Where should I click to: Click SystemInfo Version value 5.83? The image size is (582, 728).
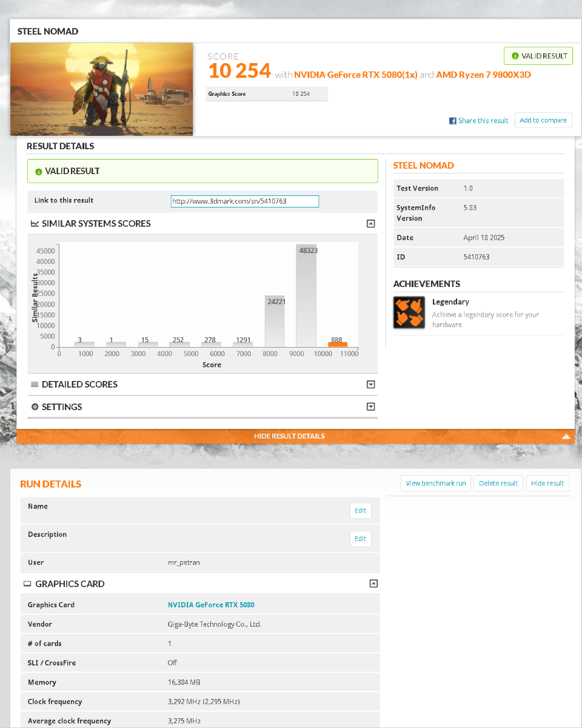click(x=470, y=207)
